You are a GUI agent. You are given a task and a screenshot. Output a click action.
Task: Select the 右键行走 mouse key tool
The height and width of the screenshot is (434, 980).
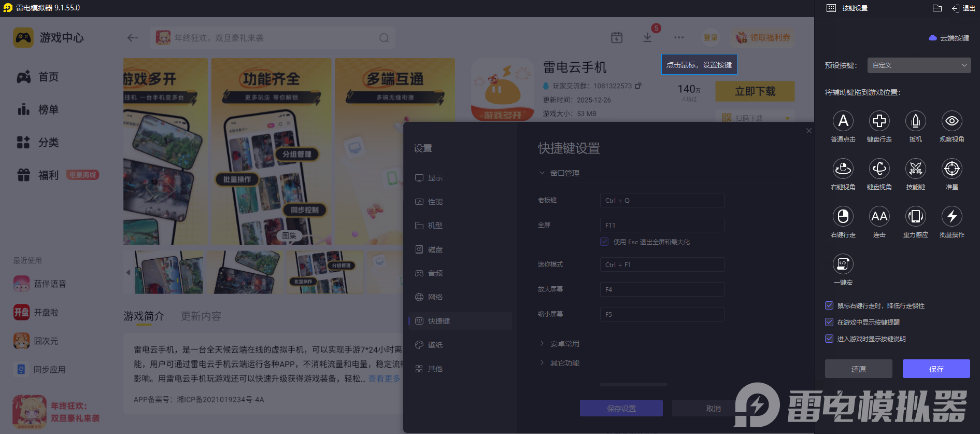(843, 216)
